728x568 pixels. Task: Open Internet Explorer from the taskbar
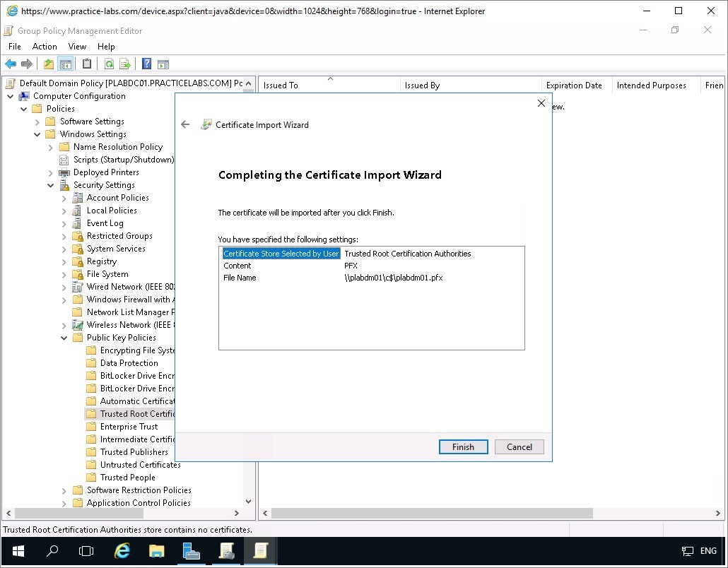pyautogui.click(x=122, y=551)
